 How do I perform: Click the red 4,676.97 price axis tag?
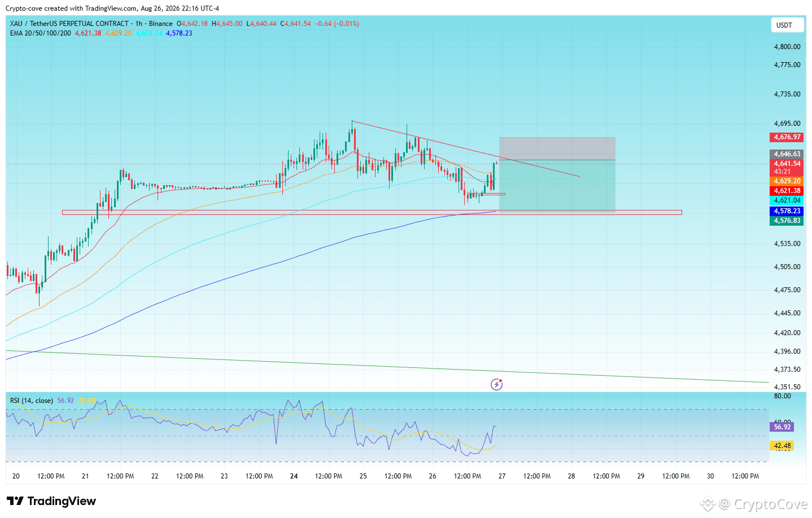tap(787, 137)
